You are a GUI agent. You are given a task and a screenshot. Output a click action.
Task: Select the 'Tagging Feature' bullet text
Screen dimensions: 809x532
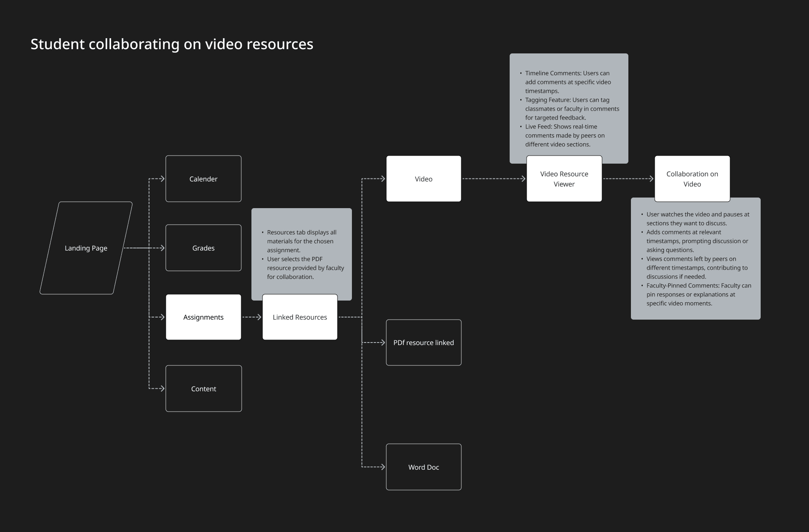tap(572, 109)
